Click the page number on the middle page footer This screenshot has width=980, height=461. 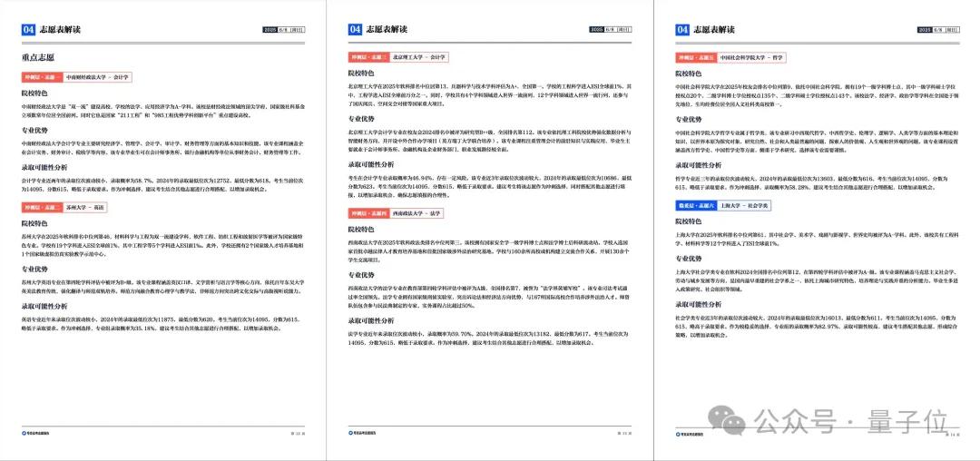point(624,434)
